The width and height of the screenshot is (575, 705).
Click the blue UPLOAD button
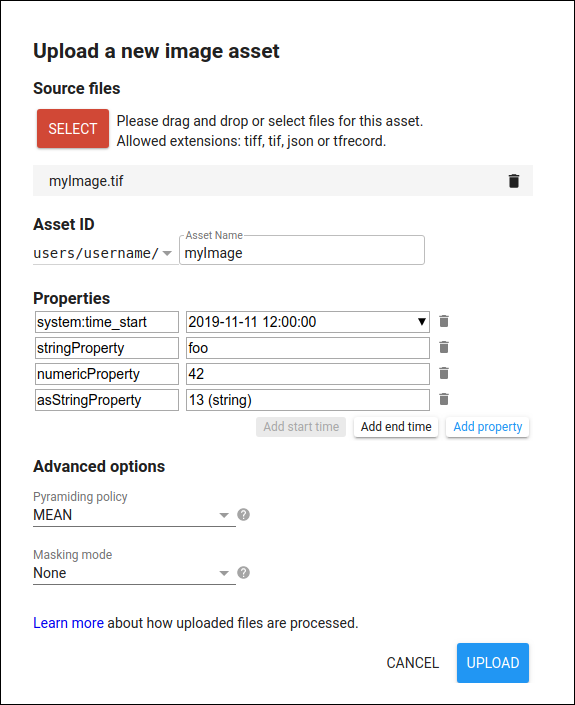click(x=493, y=663)
